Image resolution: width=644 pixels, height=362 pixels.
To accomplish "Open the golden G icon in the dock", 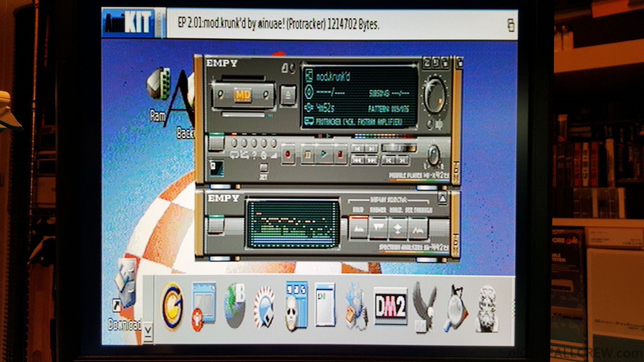I will 172,306.
